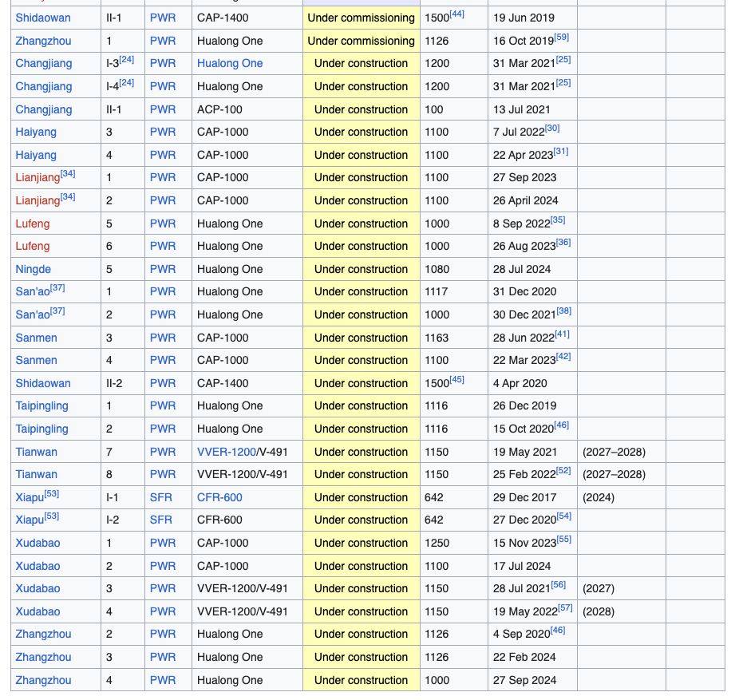The width and height of the screenshot is (735, 700).
Task: Select the 1117 capacity cell
Action: [x=454, y=291]
